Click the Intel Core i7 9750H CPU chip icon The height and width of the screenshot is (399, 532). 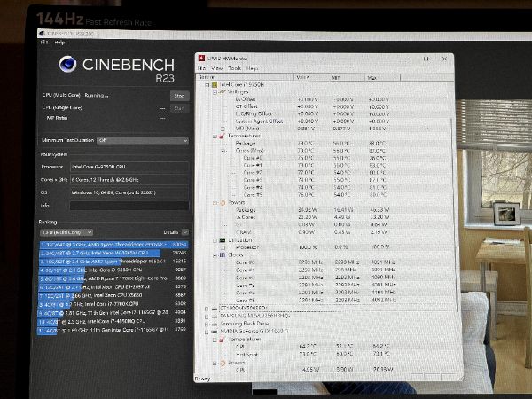click(x=215, y=84)
